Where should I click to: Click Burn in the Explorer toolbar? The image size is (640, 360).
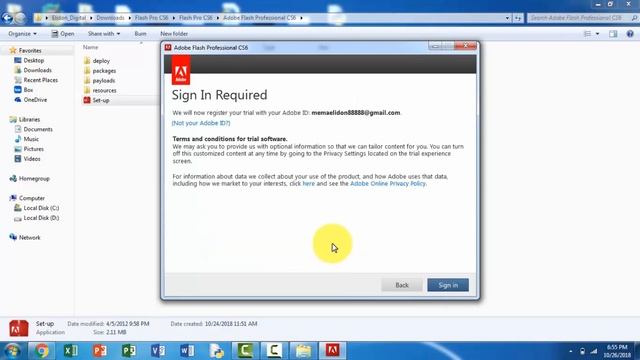click(140, 33)
